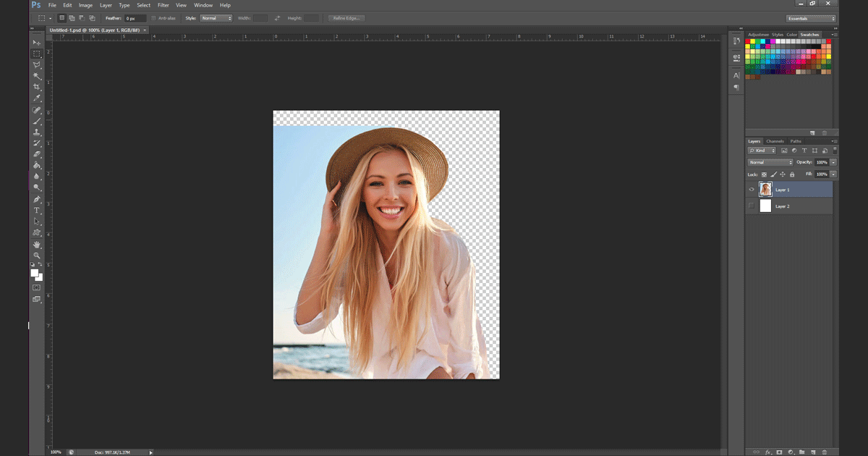Toggle Lock transparent pixels
The width and height of the screenshot is (868, 456).
point(764,174)
